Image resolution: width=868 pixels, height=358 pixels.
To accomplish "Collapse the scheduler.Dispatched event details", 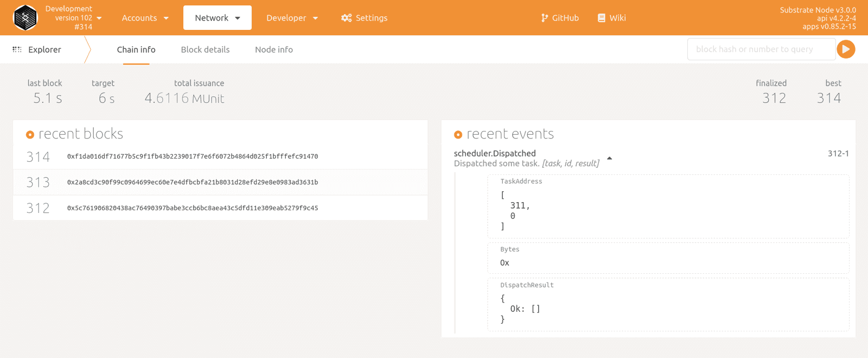I will point(609,158).
